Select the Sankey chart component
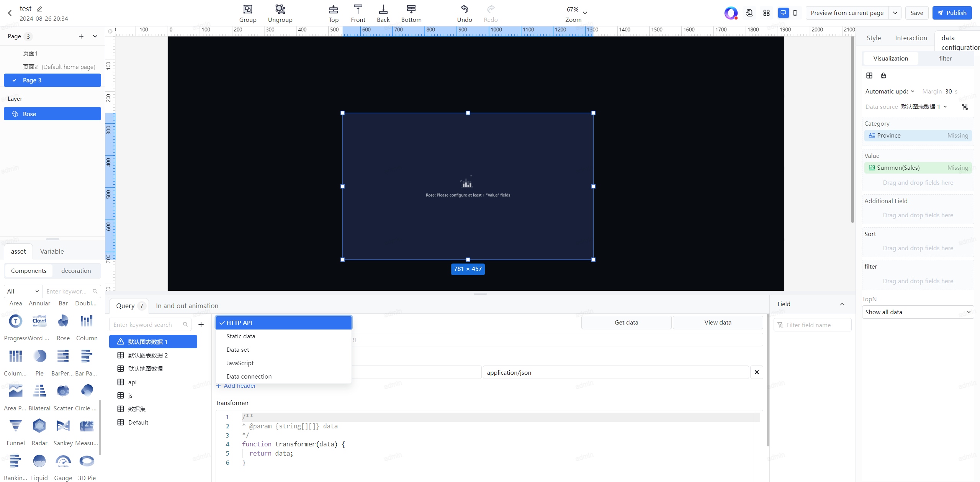The image size is (980, 482). [63, 426]
